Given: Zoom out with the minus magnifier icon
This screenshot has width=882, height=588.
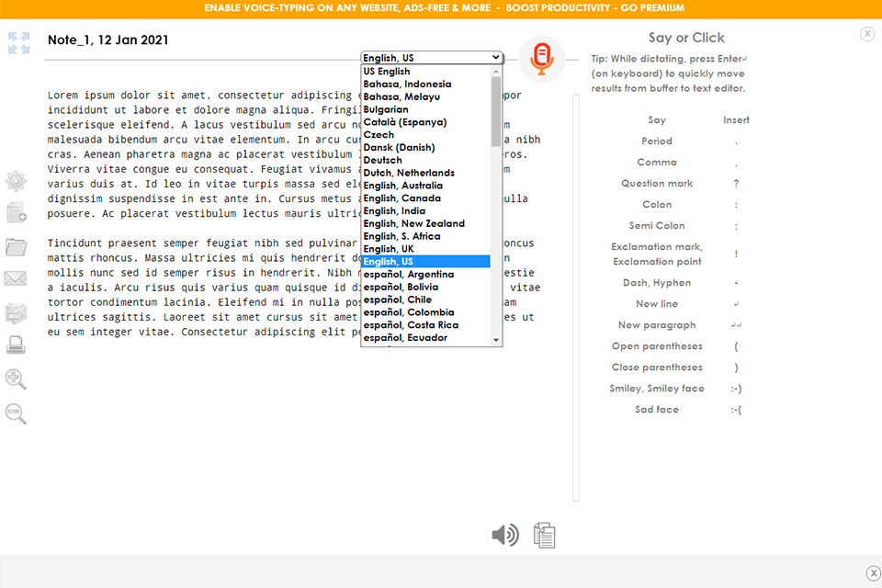Looking at the screenshot, I should (16, 413).
